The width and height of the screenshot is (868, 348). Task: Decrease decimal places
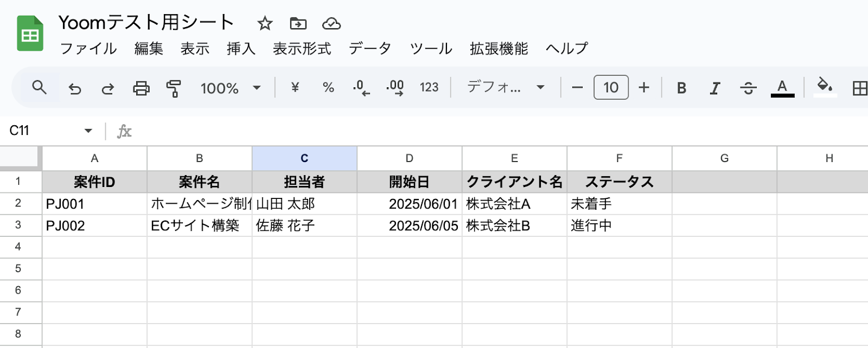tap(361, 87)
